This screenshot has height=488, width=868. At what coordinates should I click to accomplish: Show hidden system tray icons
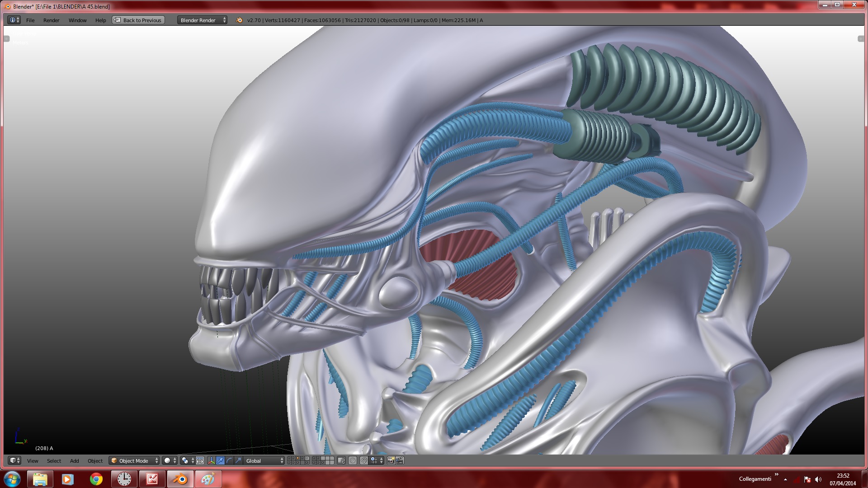point(785,479)
